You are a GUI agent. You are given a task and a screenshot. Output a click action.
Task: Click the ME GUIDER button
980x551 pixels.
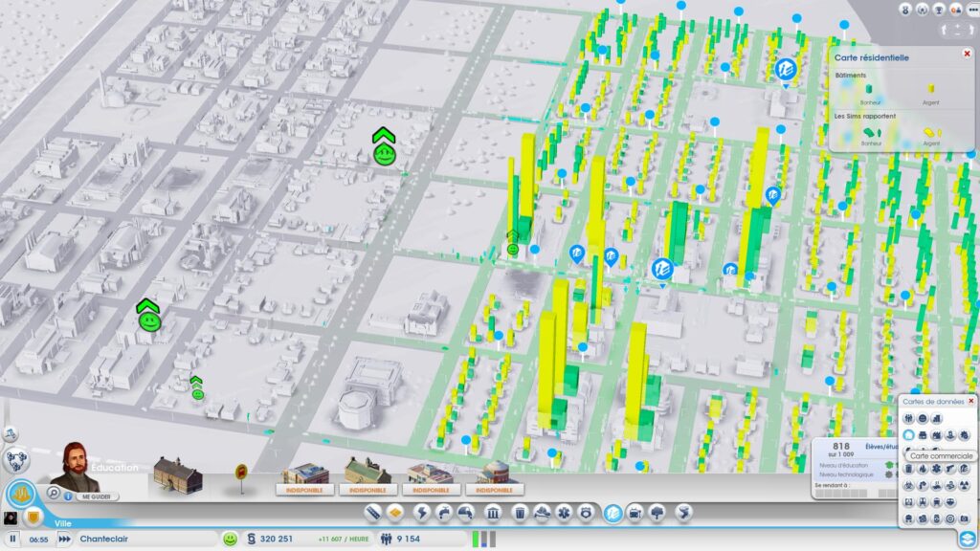(x=97, y=496)
